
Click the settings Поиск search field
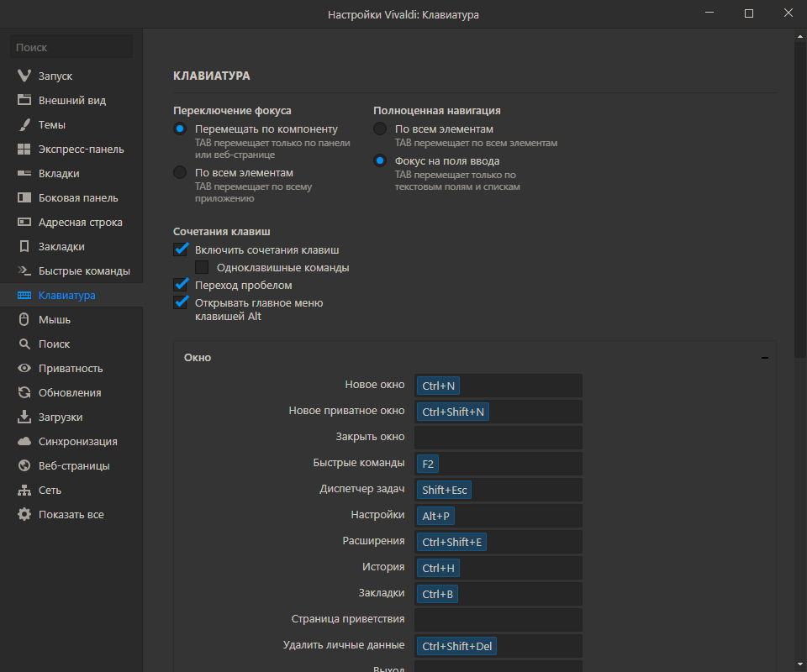71,48
